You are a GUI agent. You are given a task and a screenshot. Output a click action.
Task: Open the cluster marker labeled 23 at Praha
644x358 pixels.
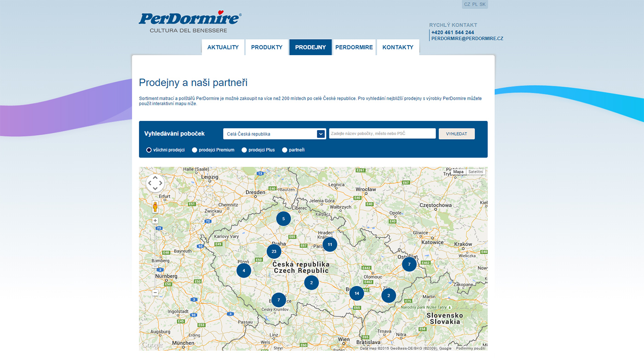(274, 251)
